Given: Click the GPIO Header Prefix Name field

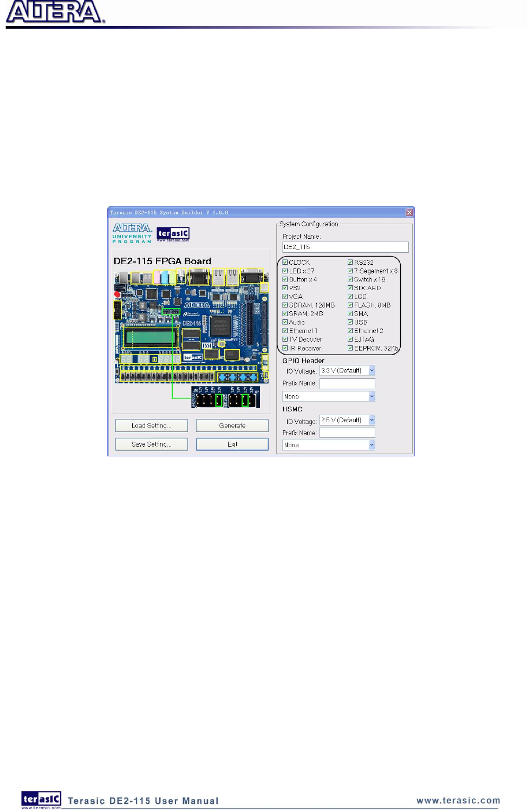Looking at the screenshot, I should click(x=347, y=384).
